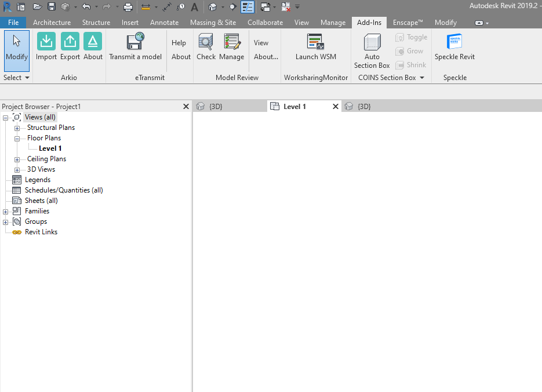542x392 pixels.
Task: Open the Annotate ribbon tab
Action: click(164, 23)
